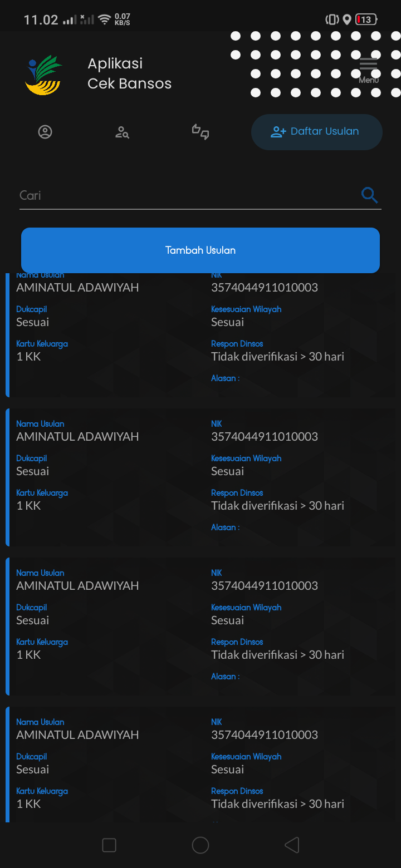Switch to the profile account tab
Image resolution: width=401 pixels, height=868 pixels.
coord(45,132)
